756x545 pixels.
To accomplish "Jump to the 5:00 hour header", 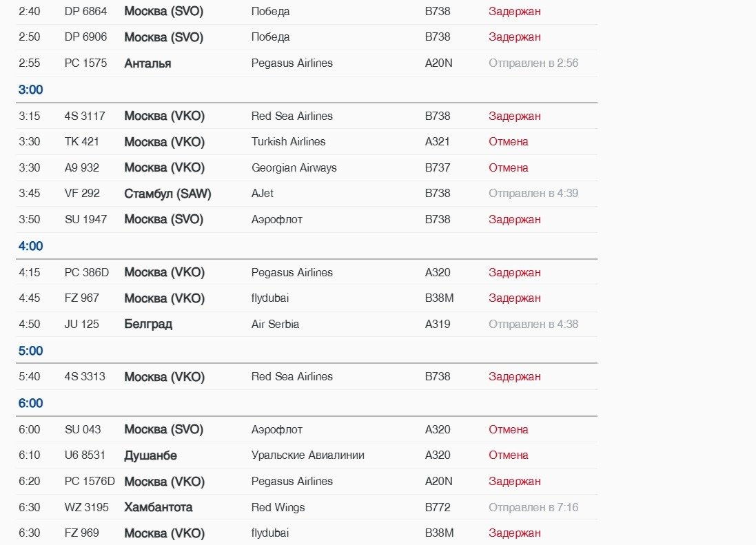I will click(30, 351).
